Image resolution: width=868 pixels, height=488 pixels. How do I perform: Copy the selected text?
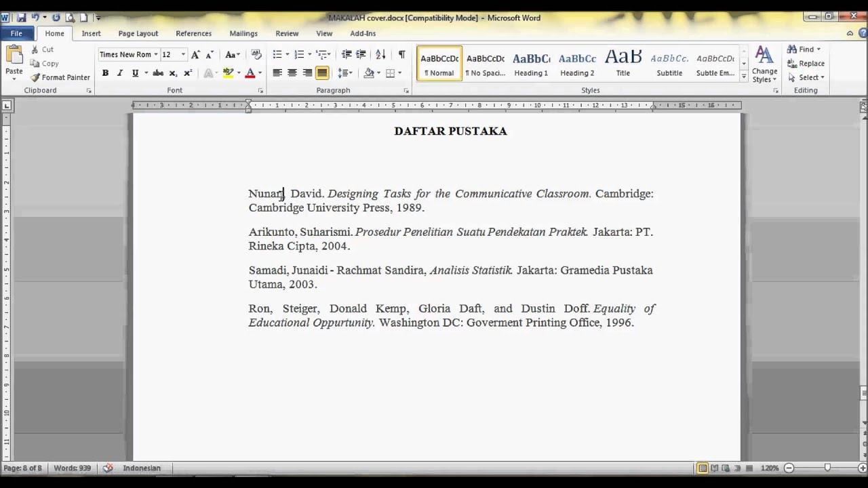tap(45, 64)
